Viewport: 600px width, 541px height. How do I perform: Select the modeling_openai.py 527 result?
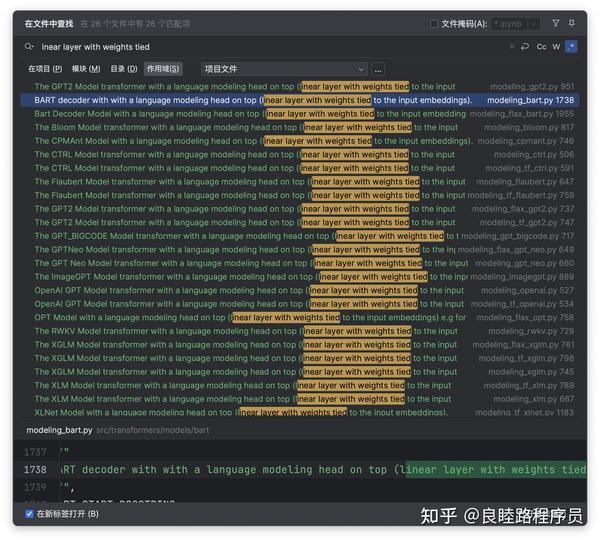(x=300, y=290)
